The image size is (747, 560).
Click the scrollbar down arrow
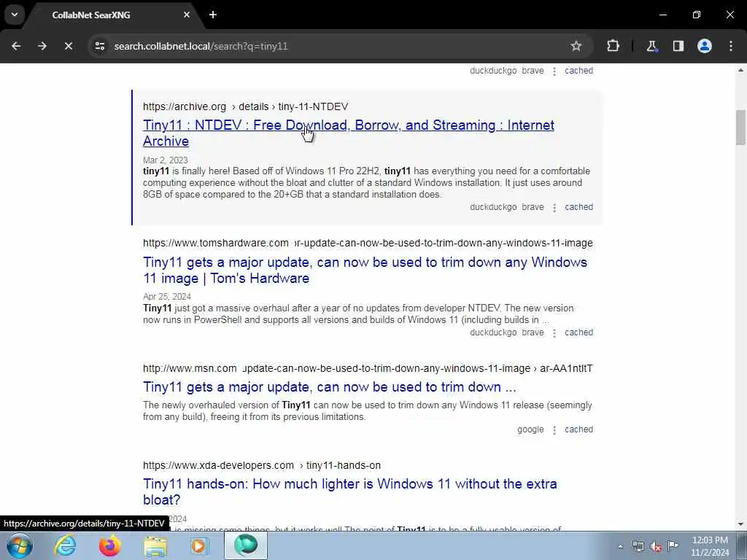pyautogui.click(x=740, y=524)
